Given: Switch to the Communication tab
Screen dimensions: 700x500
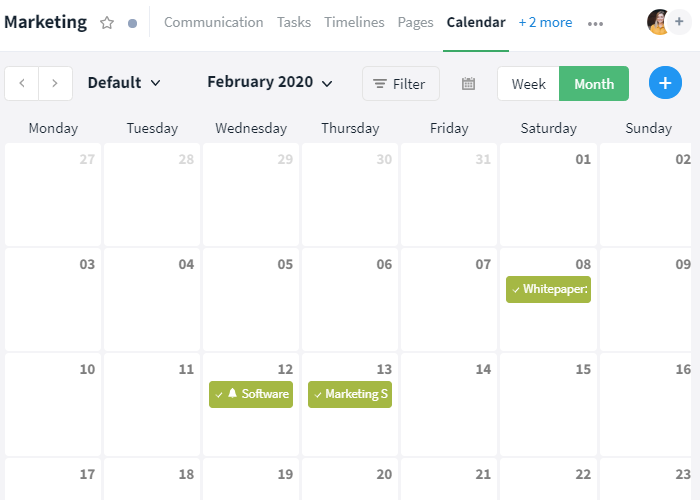Looking at the screenshot, I should 213,22.
